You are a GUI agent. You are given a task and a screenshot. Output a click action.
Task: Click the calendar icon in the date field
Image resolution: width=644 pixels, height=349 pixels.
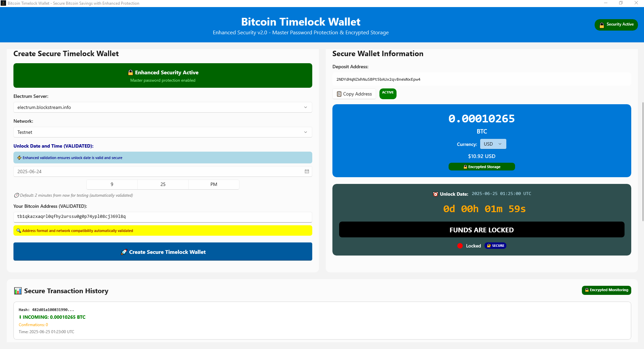[x=306, y=171]
